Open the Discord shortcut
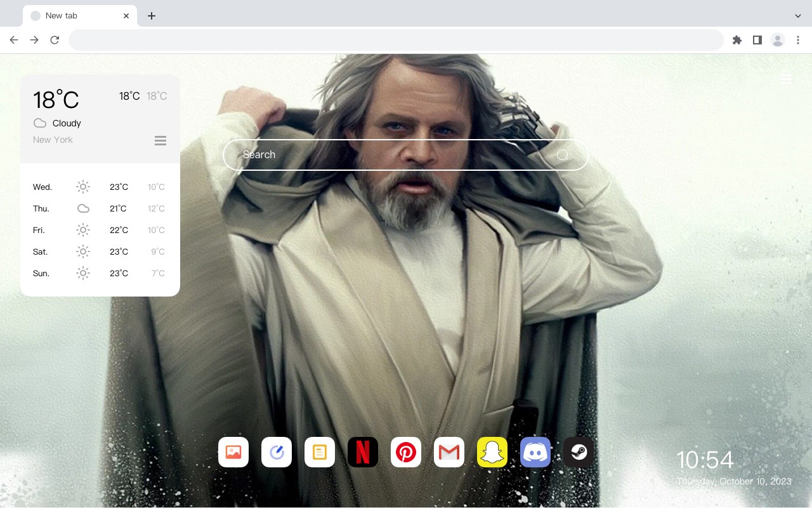The image size is (812, 508). pyautogui.click(x=535, y=452)
